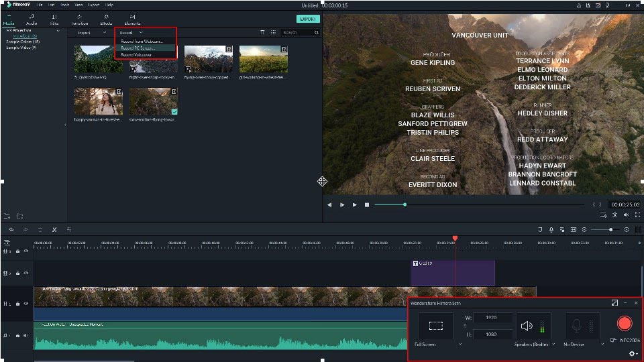This screenshot has height=362, width=644.
Task: Toggle lock on the music audio track
Action: 17,335
